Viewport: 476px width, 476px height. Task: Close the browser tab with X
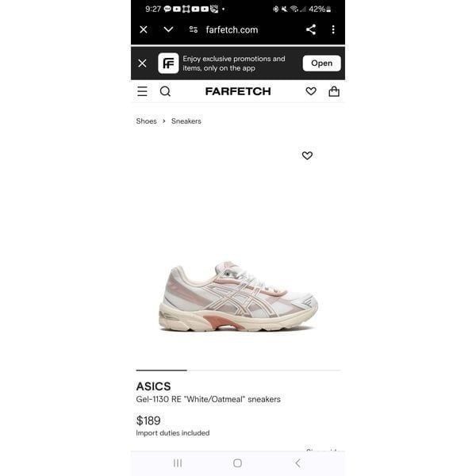pyautogui.click(x=144, y=29)
